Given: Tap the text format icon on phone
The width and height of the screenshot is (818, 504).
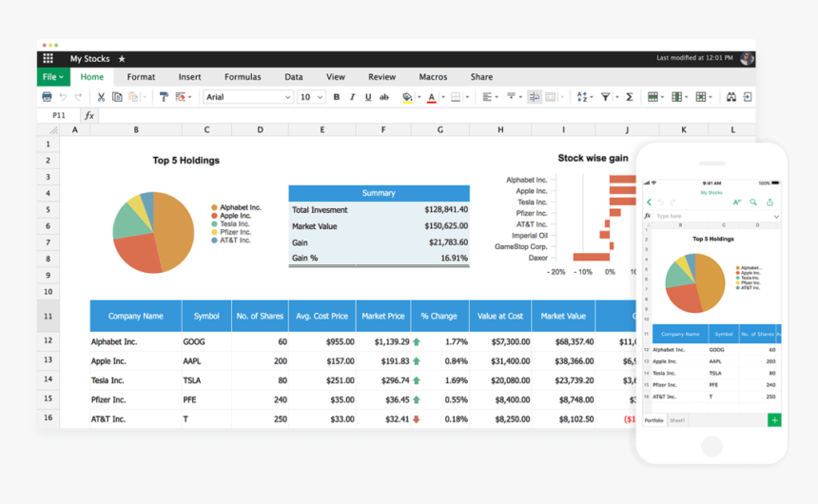Looking at the screenshot, I should pos(737,202).
